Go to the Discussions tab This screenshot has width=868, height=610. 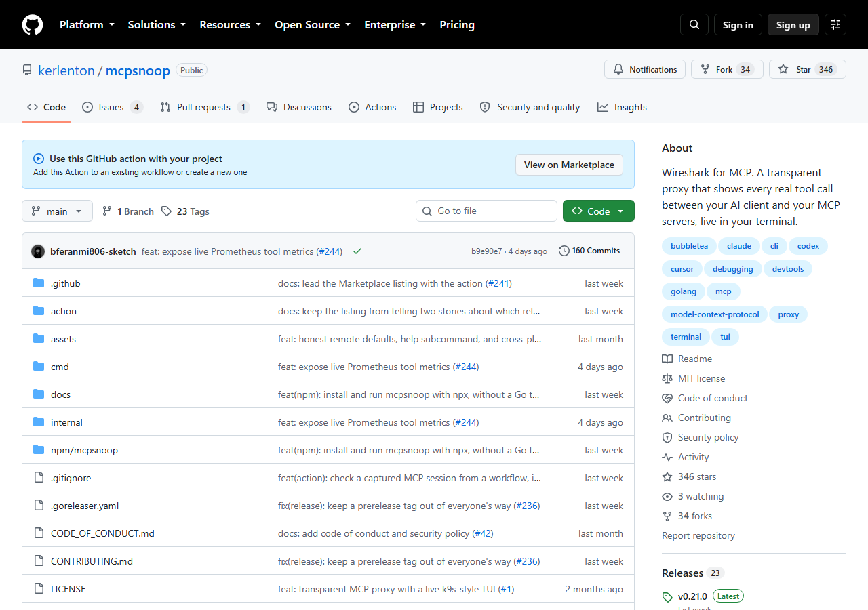pos(299,107)
